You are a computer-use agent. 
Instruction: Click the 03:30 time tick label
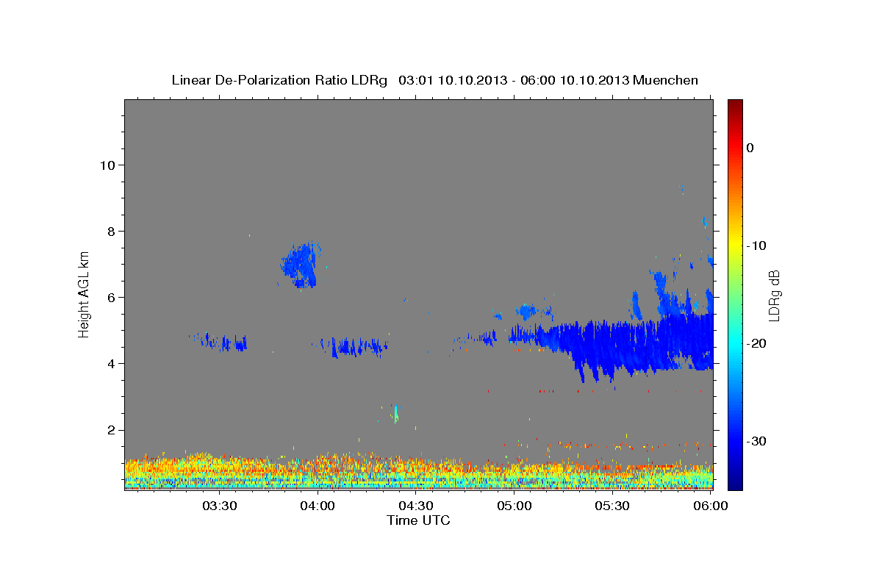click(x=219, y=506)
